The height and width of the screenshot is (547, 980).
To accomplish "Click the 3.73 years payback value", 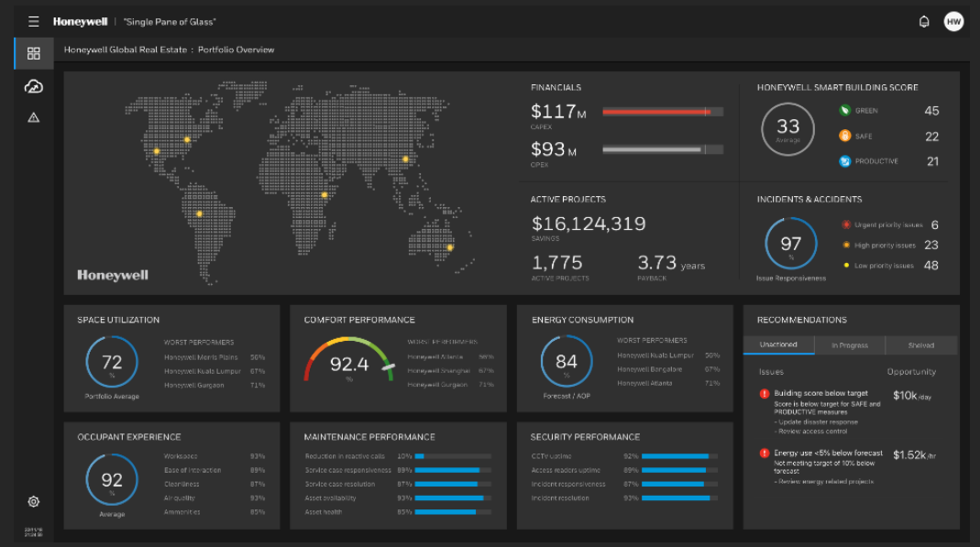I will [671, 263].
